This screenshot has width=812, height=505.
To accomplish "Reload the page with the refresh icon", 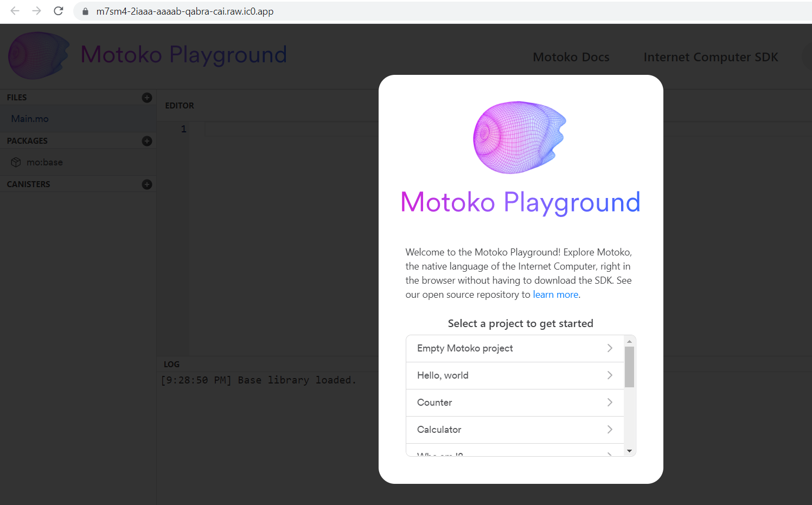I will click(x=59, y=11).
